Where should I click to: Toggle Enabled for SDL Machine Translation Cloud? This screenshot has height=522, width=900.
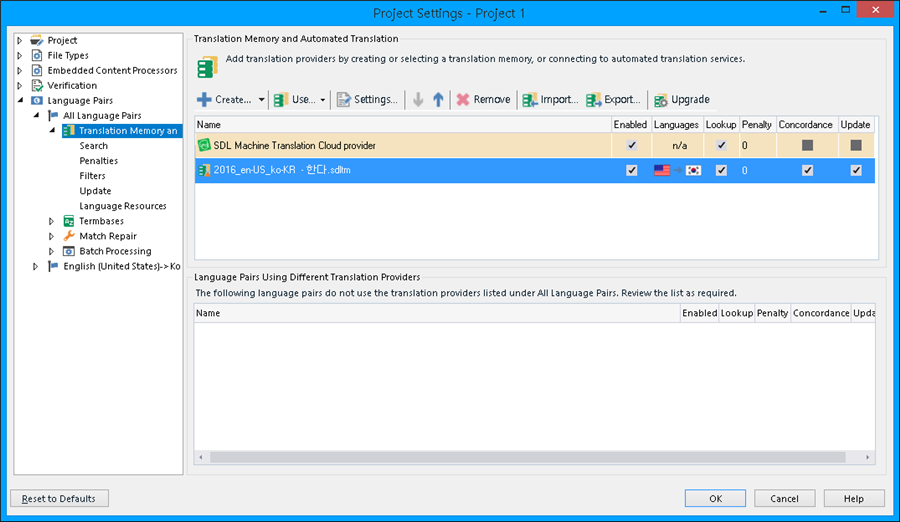coord(631,145)
